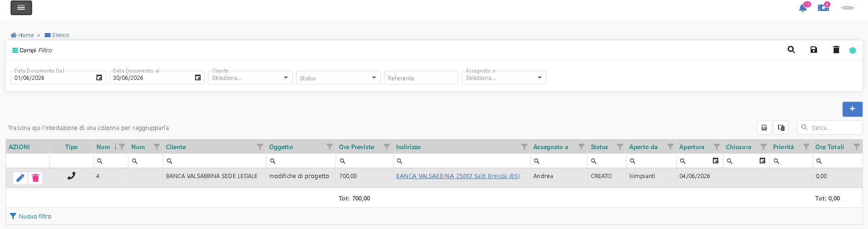This screenshot has width=868, height=229.
Task: Open the notifications bell
Action: click(x=803, y=8)
